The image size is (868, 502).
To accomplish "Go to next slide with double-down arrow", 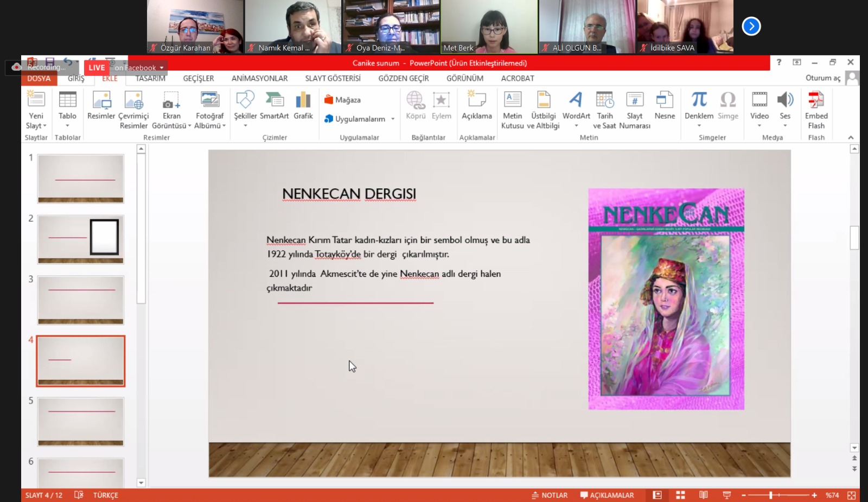I will coord(854,468).
